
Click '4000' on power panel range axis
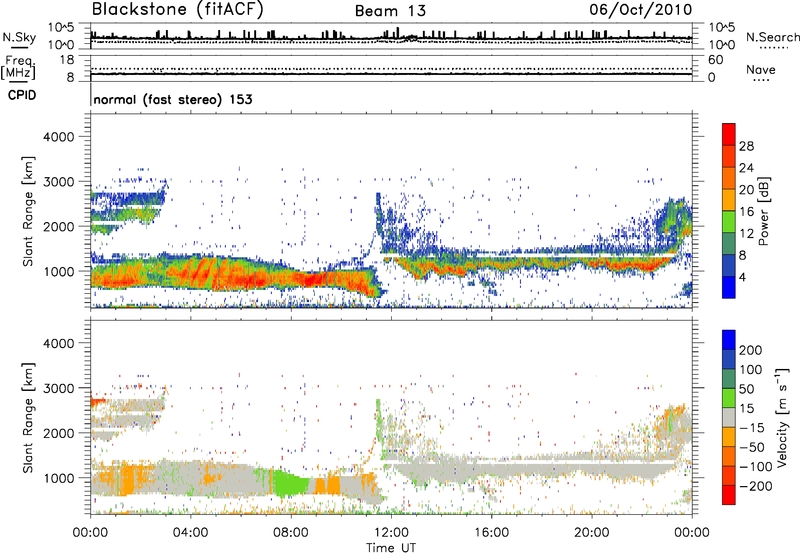(x=59, y=137)
